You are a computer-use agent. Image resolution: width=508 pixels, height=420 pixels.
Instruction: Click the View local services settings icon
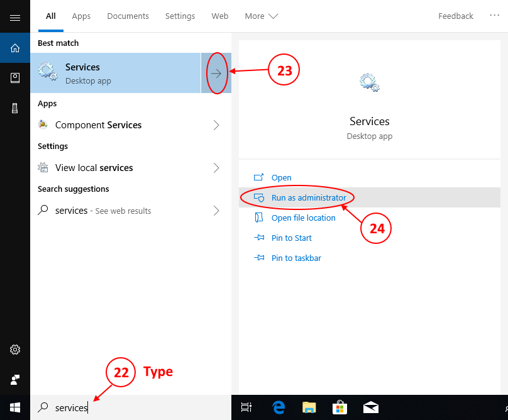(x=43, y=167)
